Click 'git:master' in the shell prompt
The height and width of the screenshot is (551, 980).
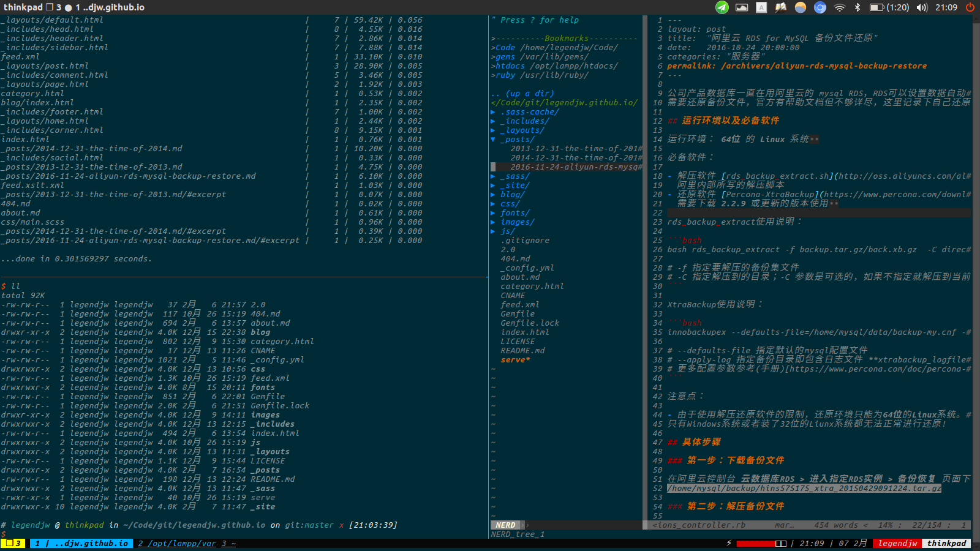[x=309, y=525]
